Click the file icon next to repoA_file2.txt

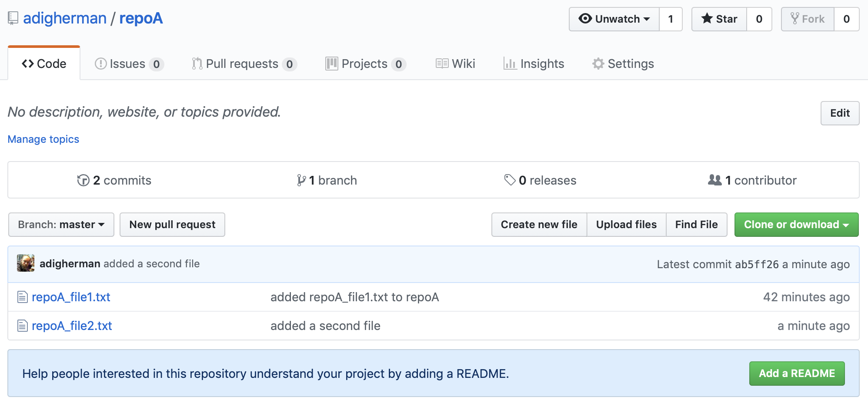(23, 326)
